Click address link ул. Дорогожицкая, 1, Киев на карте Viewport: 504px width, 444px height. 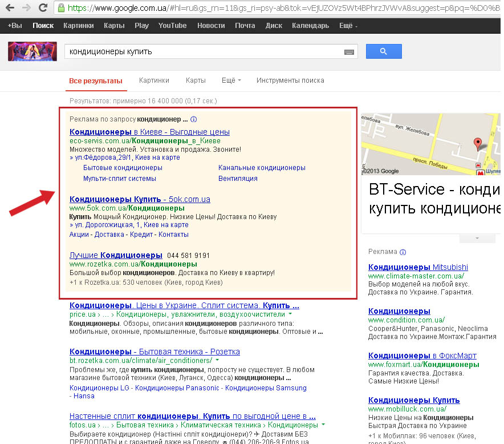tap(132, 225)
